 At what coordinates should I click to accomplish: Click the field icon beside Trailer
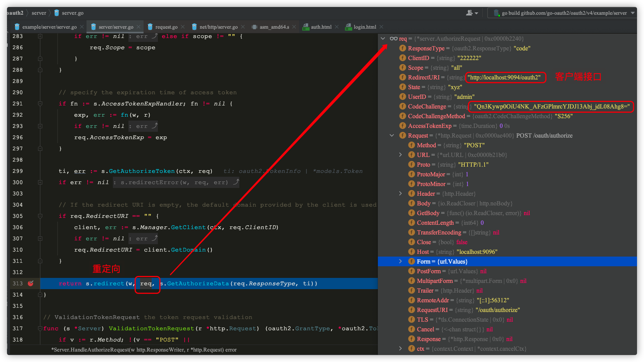point(412,290)
